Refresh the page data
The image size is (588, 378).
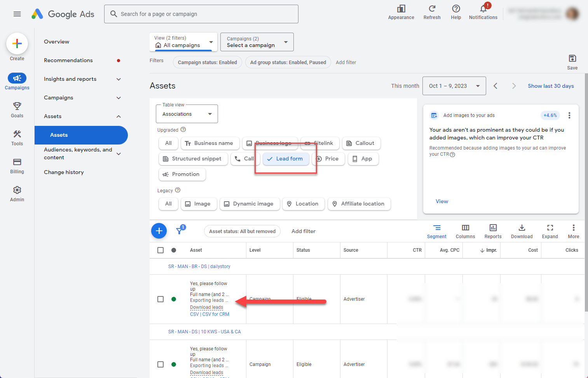coord(432,12)
